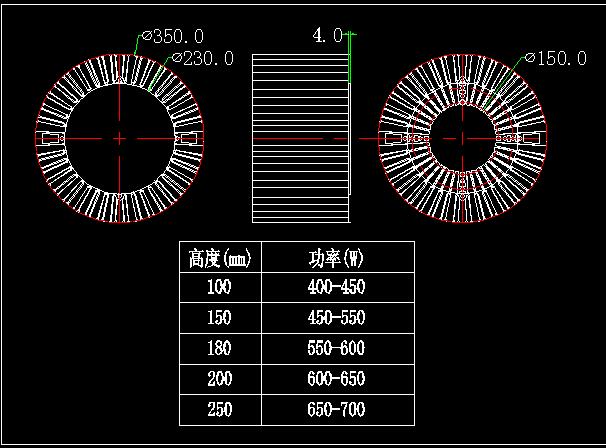Select the ⌀350.0 diameter dimension text
The width and height of the screenshot is (606, 448).
point(173,36)
